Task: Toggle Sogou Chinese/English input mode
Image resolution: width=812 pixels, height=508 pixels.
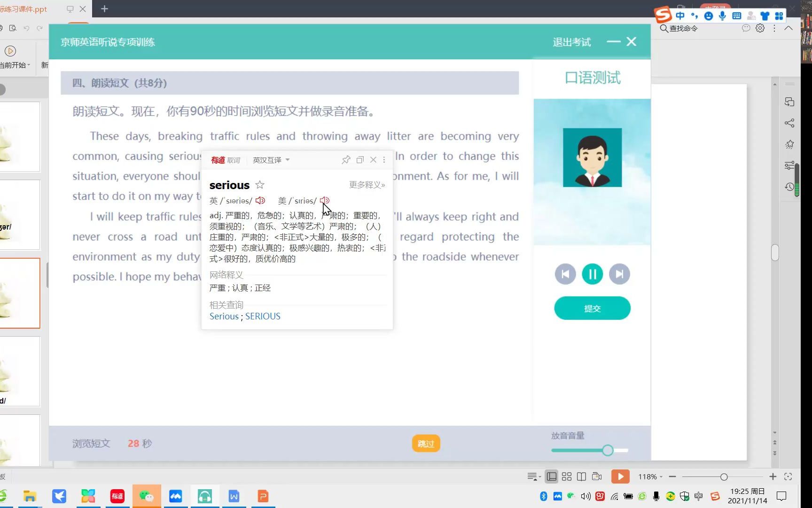Action: tap(680, 16)
